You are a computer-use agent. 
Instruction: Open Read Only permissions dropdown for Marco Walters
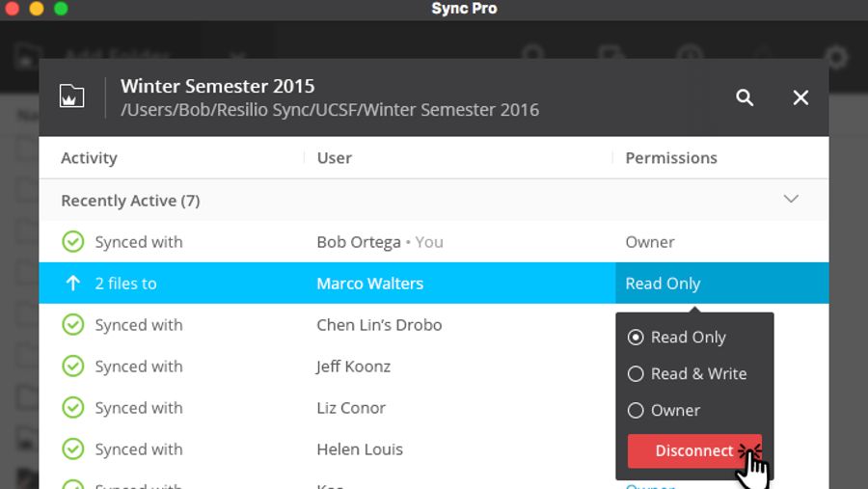click(x=720, y=284)
